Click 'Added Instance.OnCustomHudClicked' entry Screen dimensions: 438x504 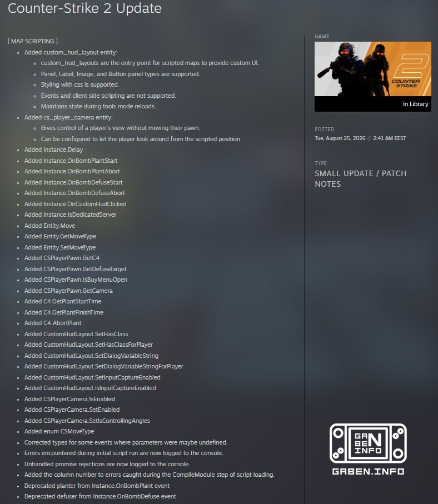pos(75,204)
